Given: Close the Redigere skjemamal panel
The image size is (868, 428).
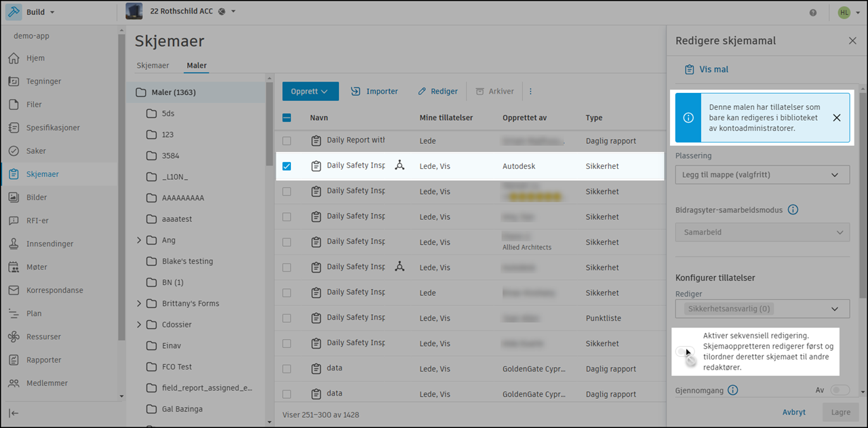Looking at the screenshot, I should coord(852,41).
